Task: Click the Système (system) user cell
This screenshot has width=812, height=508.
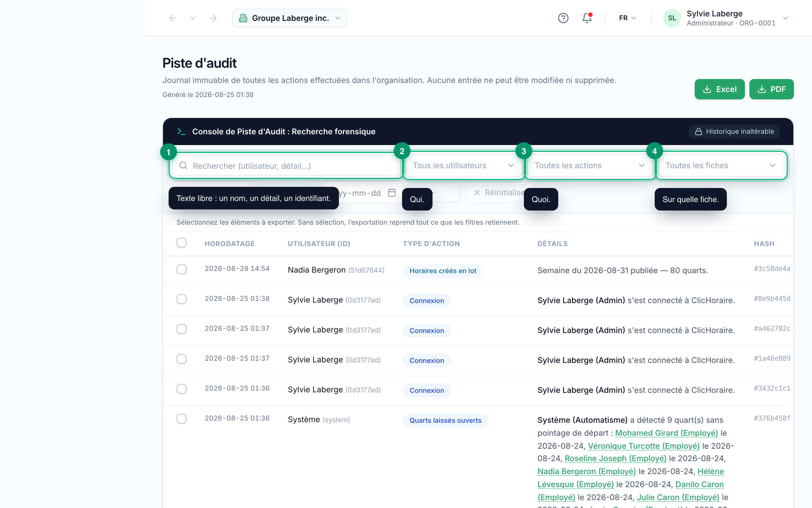Action: [319, 420]
